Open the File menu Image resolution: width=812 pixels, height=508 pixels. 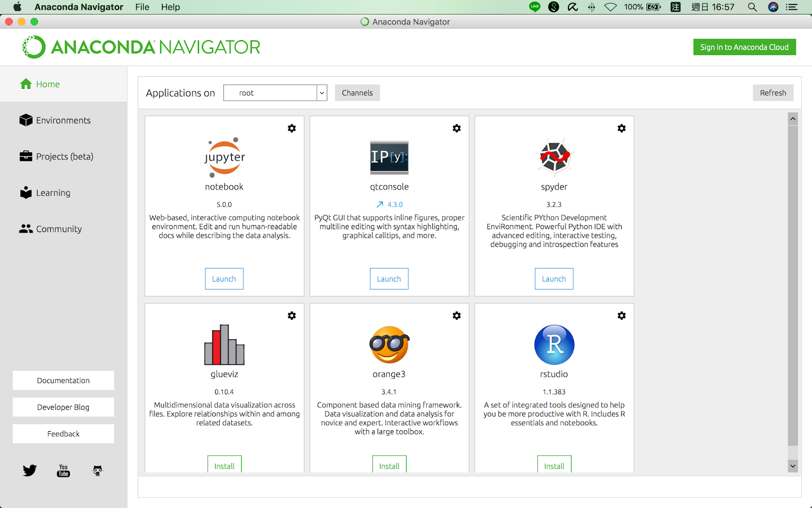[x=142, y=7]
